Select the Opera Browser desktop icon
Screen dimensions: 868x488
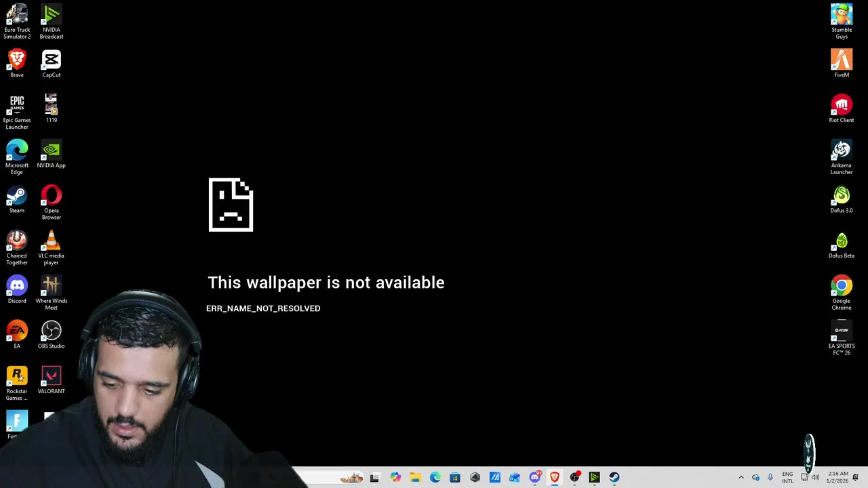pyautogui.click(x=52, y=203)
